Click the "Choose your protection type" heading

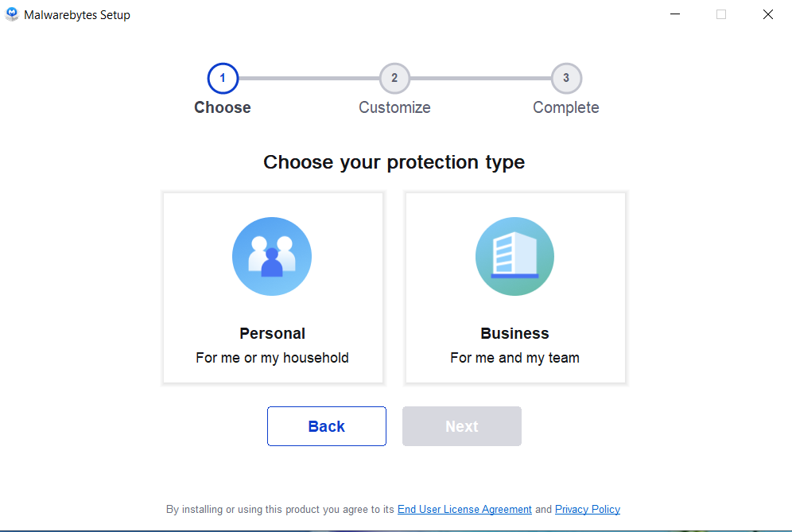(394, 162)
